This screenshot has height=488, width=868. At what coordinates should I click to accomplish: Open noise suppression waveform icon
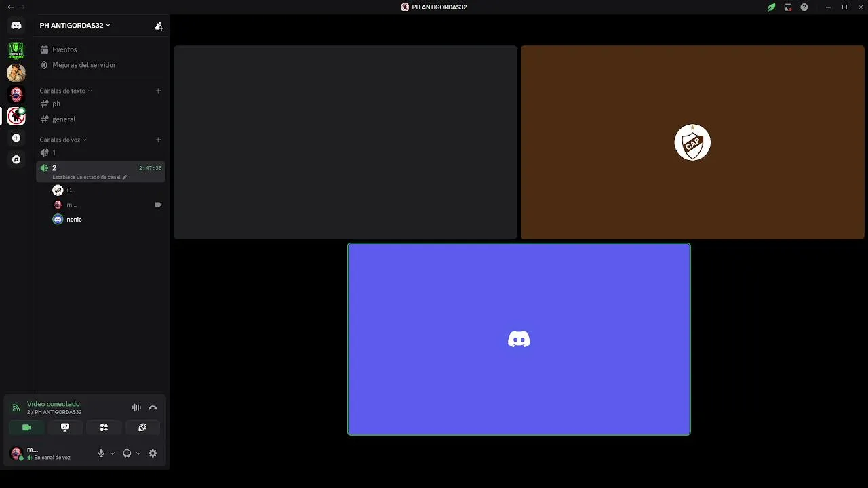[136, 408]
